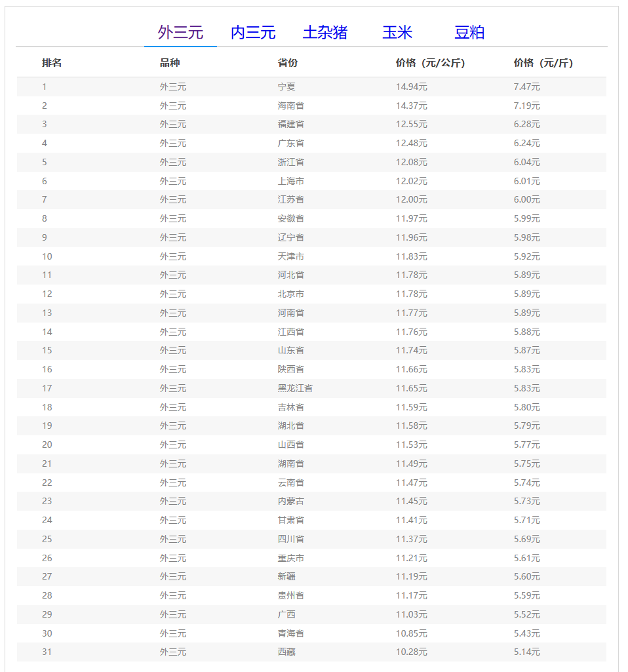
Task: Click 北京市 in the table
Action: 290,294
